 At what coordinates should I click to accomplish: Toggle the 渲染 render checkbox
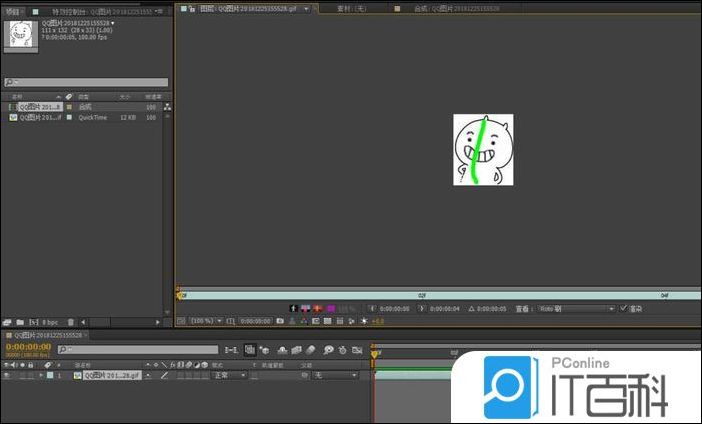624,309
